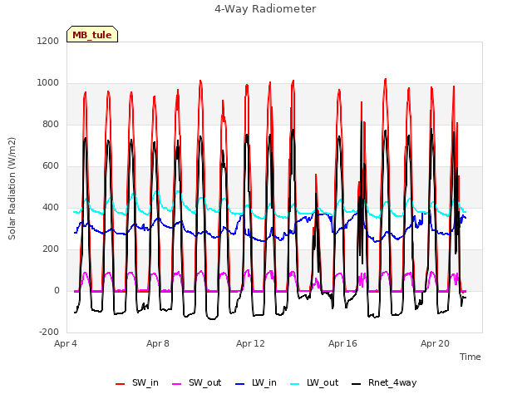Click the Time axis title
The height and width of the screenshot is (399, 532).
(470, 357)
